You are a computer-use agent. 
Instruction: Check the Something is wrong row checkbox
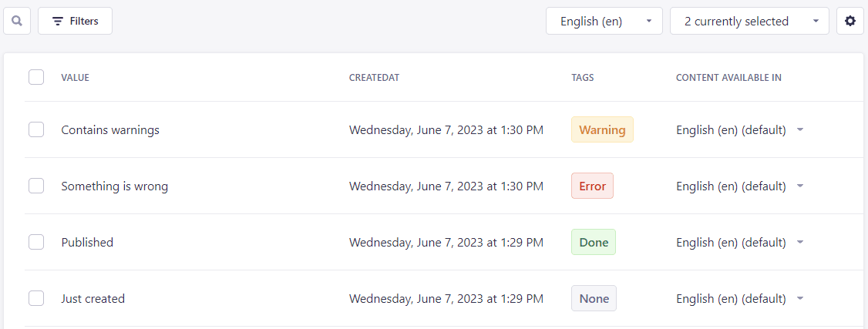click(36, 186)
